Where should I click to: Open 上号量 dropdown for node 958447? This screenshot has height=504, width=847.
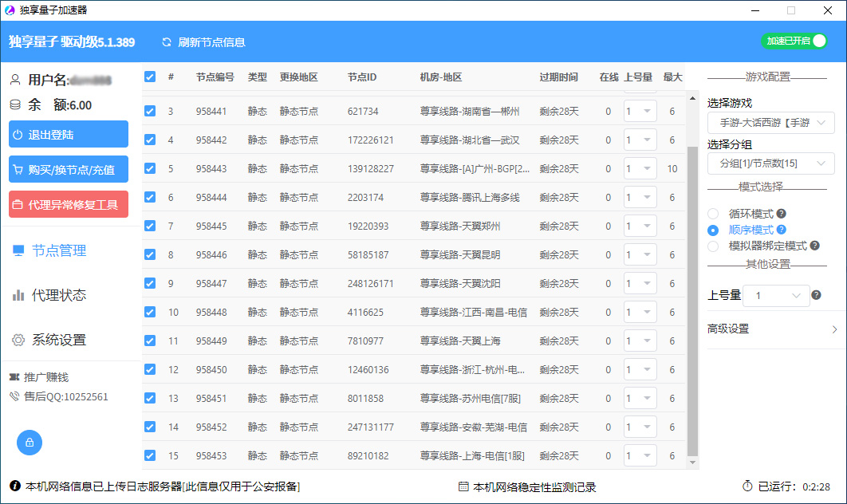coord(640,284)
